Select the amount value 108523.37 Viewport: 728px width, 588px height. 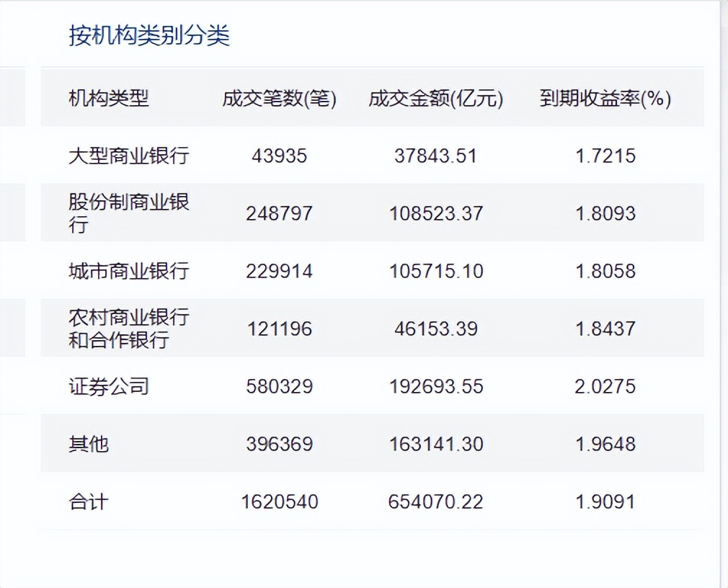435,213
